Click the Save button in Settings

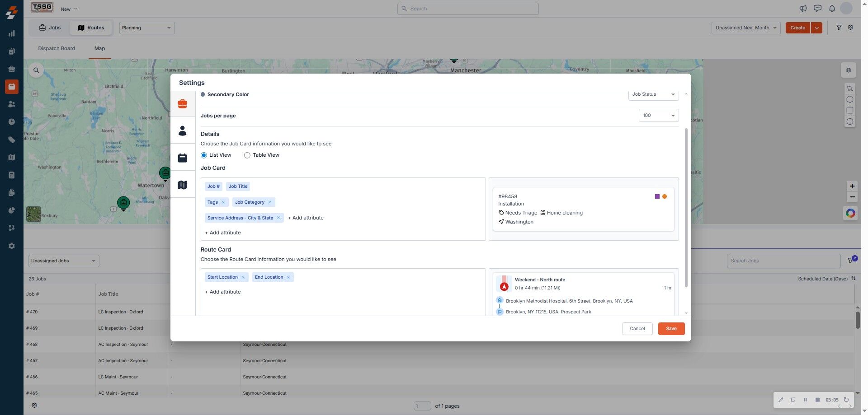tap(671, 329)
